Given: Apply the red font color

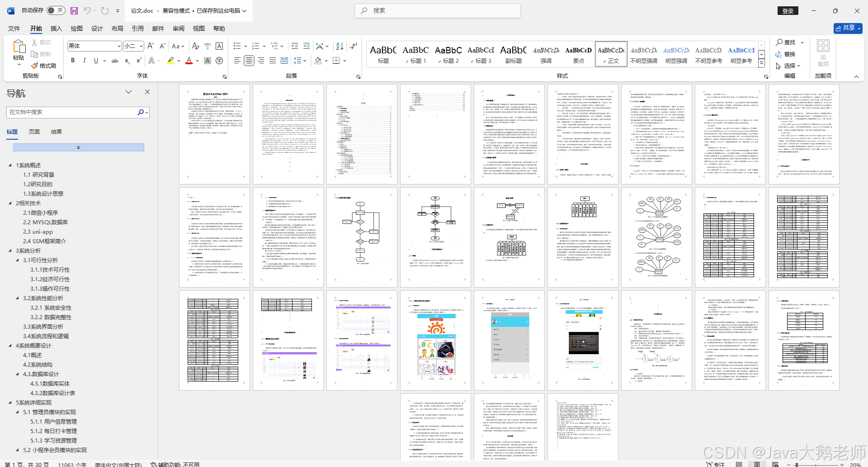Looking at the screenshot, I should (x=189, y=61).
